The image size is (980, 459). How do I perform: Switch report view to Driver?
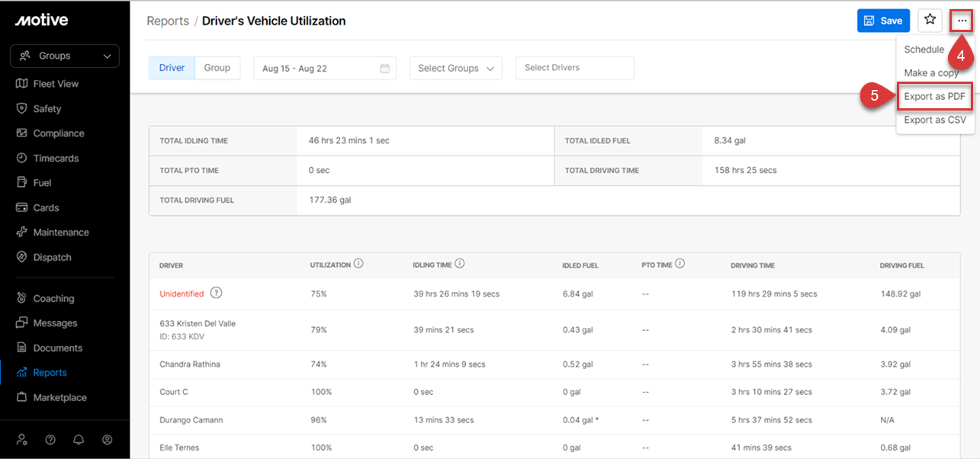tap(172, 68)
